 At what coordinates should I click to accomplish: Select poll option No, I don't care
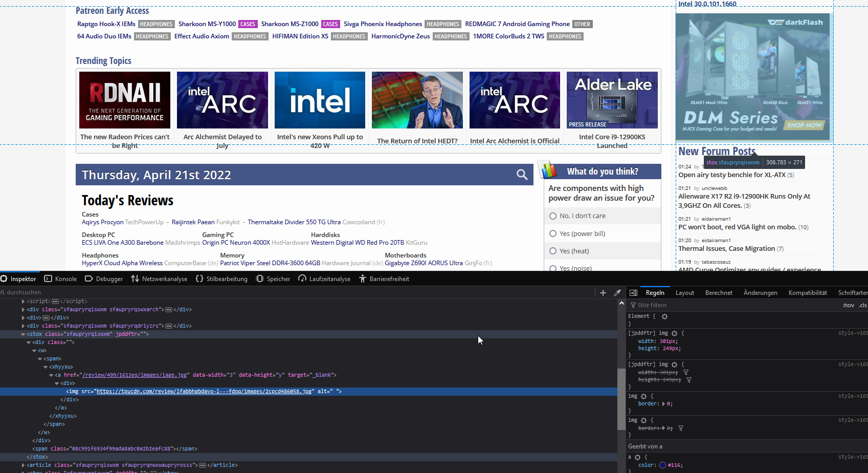coord(553,216)
